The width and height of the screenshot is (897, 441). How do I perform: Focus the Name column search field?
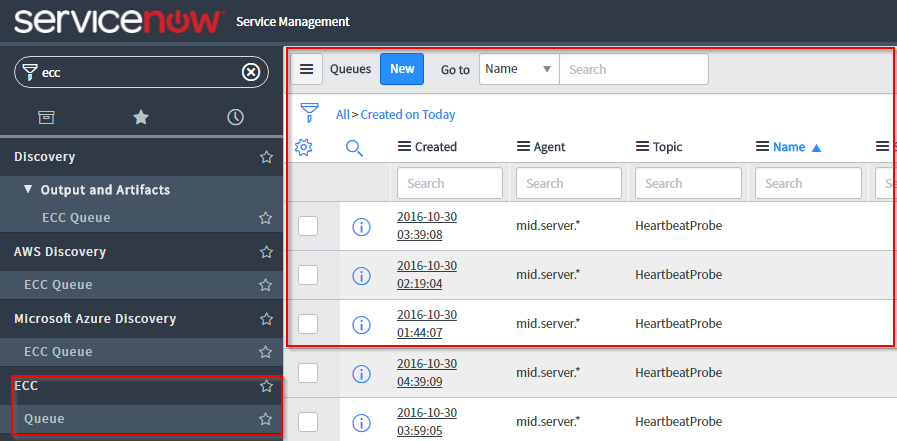(808, 183)
